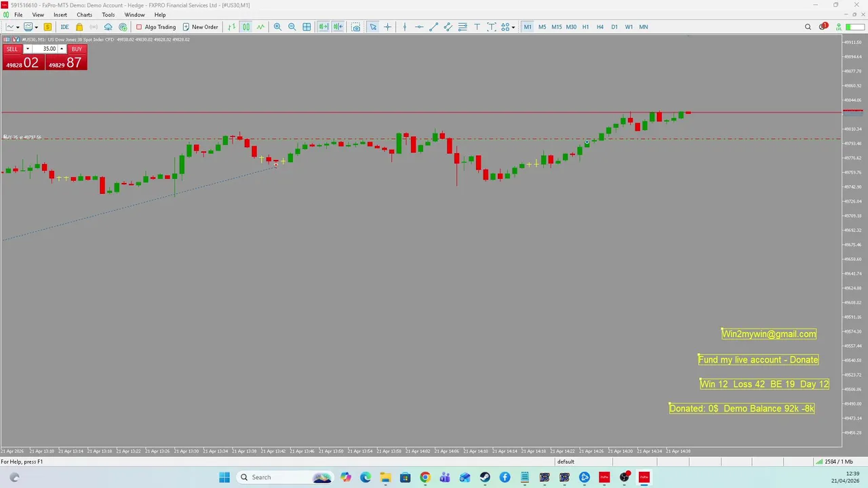Open the View menu
This screenshot has width=868, height=488.
tap(39, 15)
